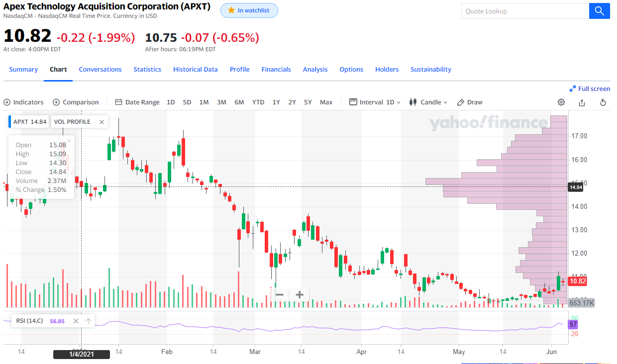Select the 3M range

click(221, 102)
